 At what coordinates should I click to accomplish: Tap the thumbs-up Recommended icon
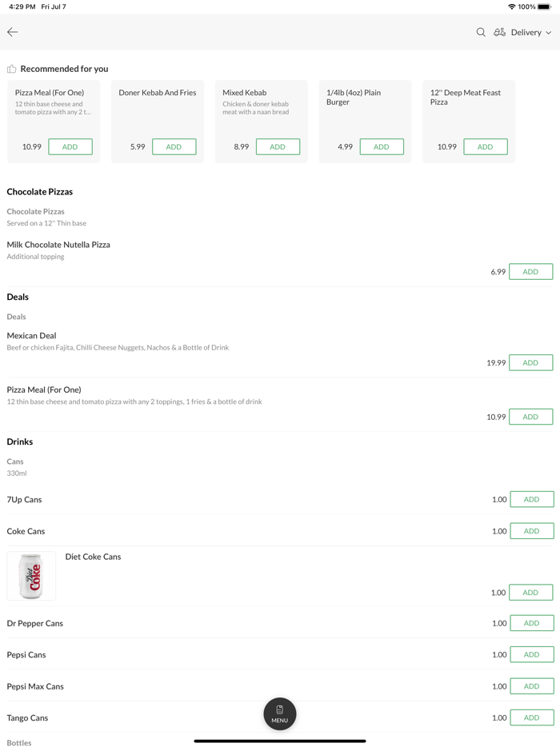tap(12, 69)
